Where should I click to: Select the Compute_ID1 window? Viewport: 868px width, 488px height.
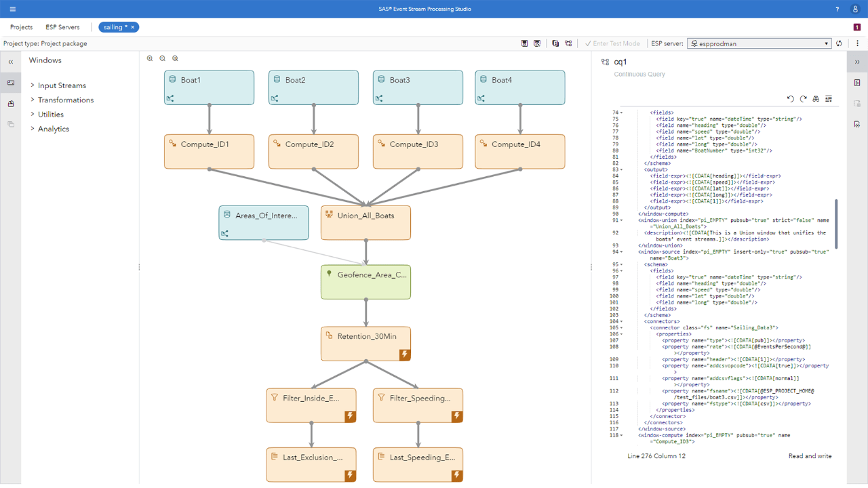[209, 151]
